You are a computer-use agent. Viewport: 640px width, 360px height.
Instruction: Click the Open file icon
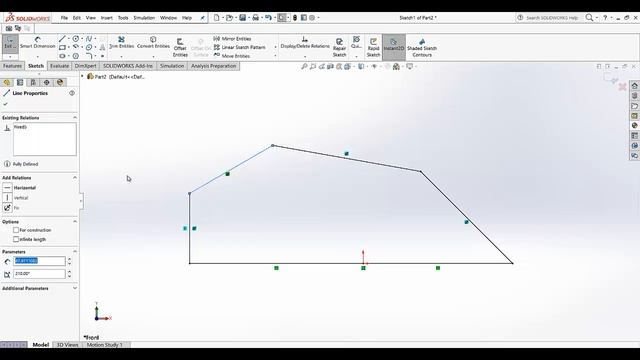[229, 18]
